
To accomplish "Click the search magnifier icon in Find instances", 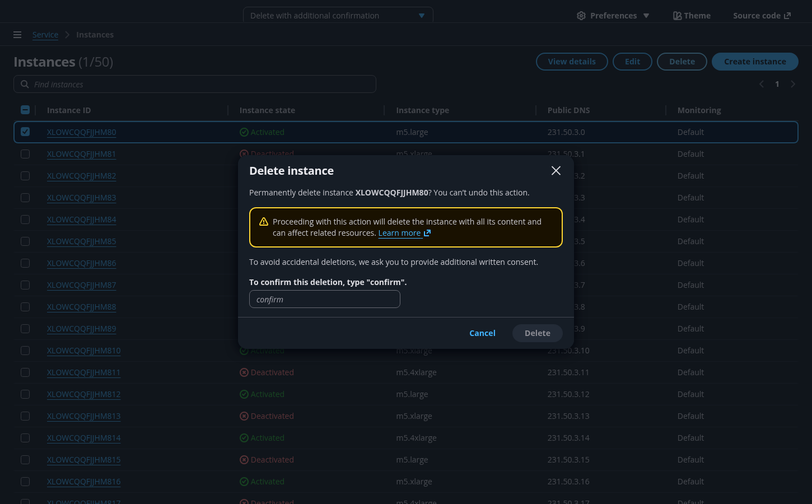I will [25, 85].
